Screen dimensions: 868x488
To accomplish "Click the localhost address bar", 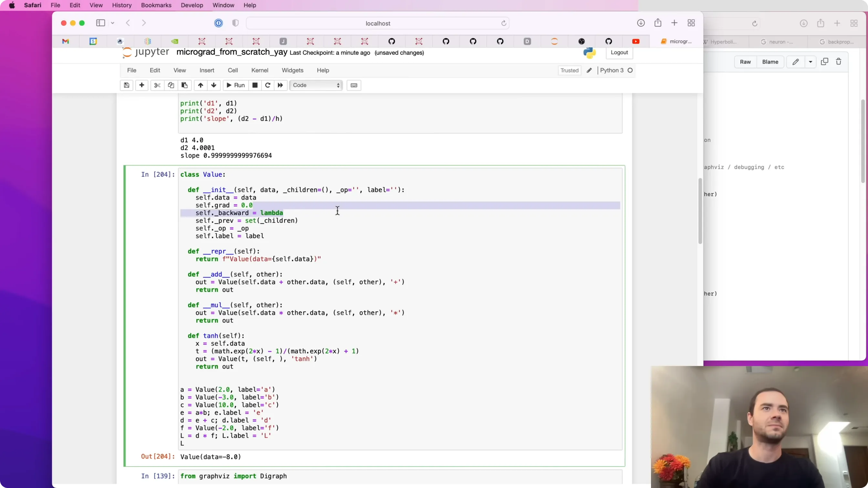I will pyautogui.click(x=378, y=23).
